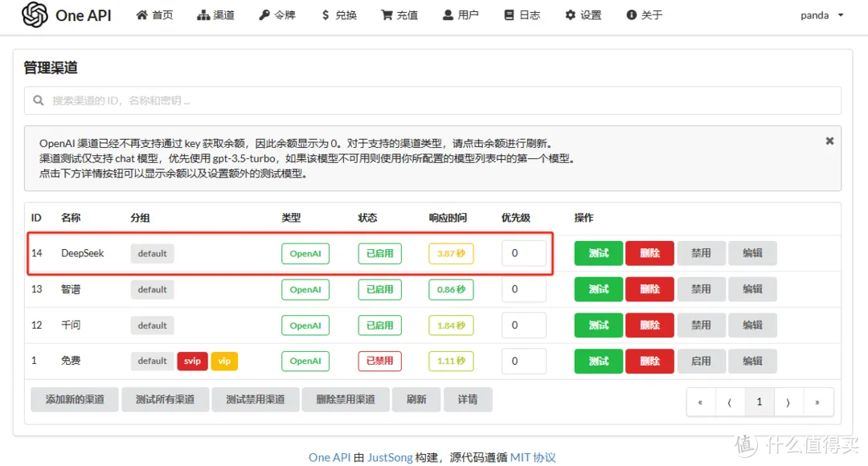Click the One API logo icon
Image resolution: width=868 pixels, height=466 pixels.
[35, 14]
